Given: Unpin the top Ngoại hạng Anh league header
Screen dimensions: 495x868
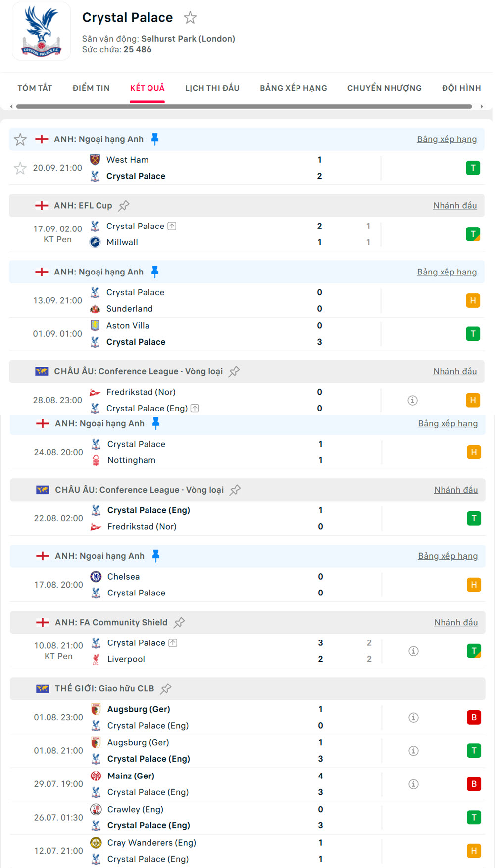Looking at the screenshot, I should [x=155, y=139].
